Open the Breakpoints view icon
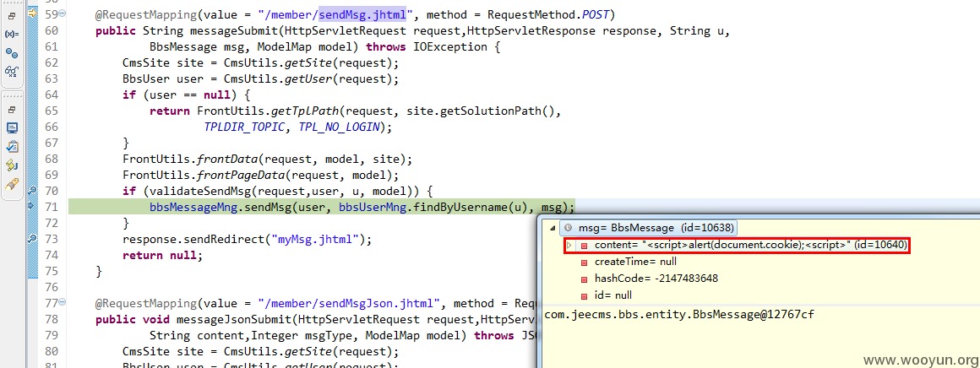980x368 pixels. [x=11, y=53]
